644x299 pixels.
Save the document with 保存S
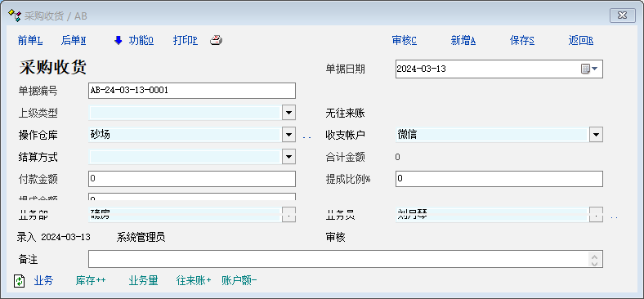tap(522, 40)
